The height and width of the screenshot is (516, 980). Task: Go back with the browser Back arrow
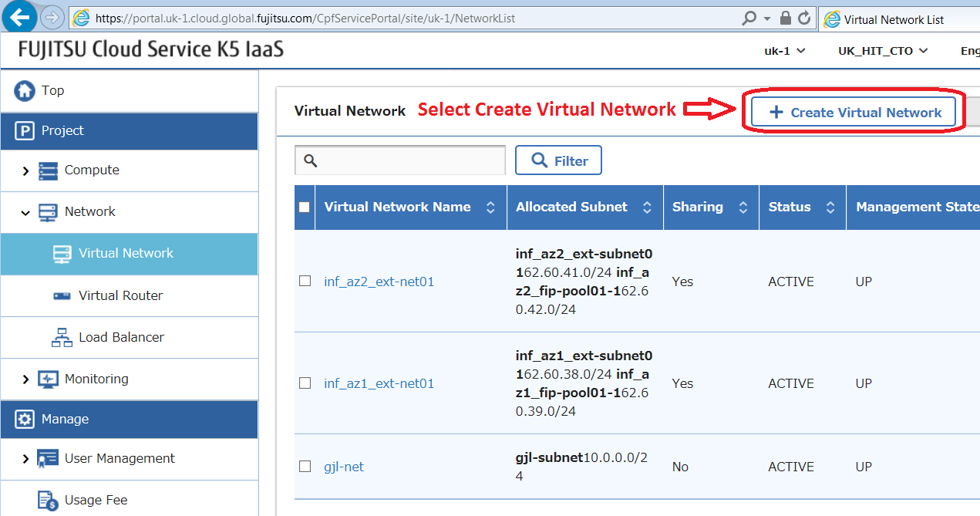[20, 15]
